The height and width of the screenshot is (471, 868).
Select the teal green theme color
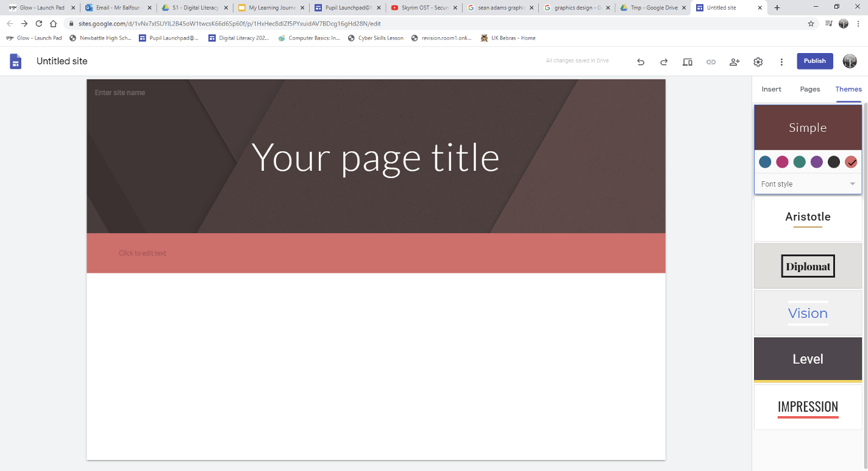pyautogui.click(x=800, y=162)
